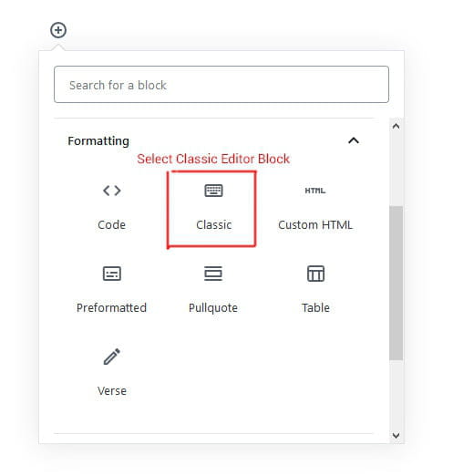Viewport: 453px width, 476px height.
Task: Choose the Classic keyboard icon
Action: 213,191
